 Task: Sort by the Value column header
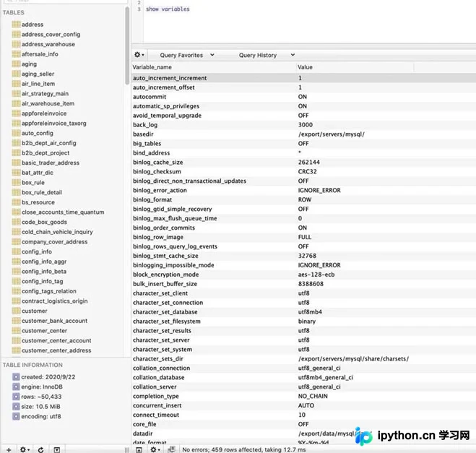point(355,67)
